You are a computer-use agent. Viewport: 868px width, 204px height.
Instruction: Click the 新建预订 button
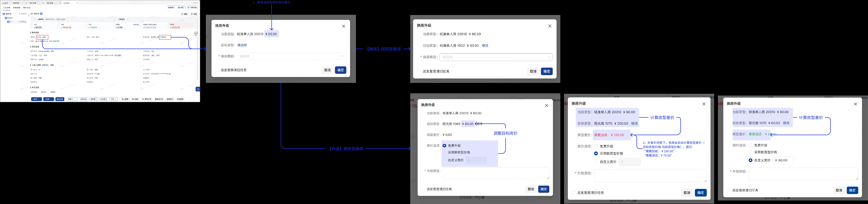(x=171, y=7)
